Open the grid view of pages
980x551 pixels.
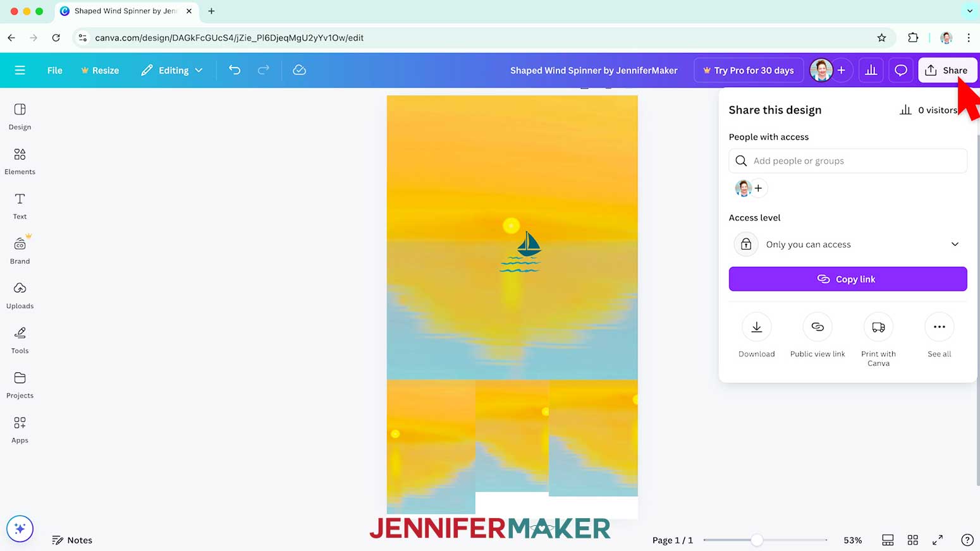(x=913, y=540)
